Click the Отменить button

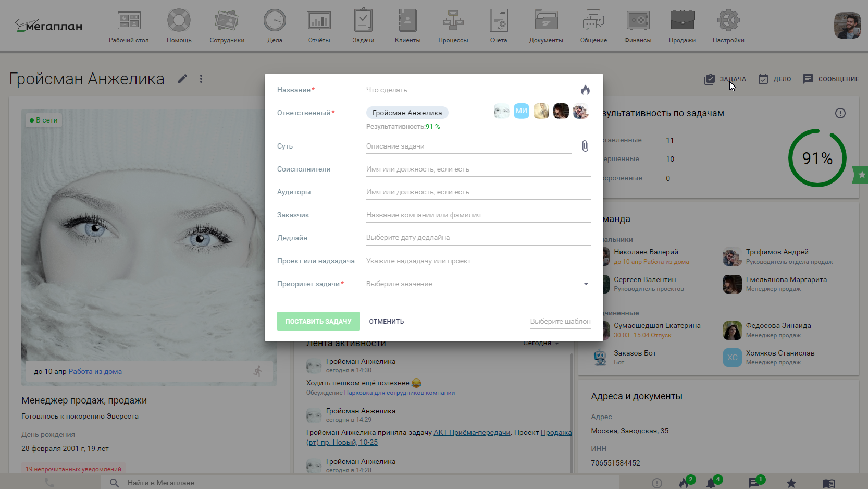tap(387, 322)
